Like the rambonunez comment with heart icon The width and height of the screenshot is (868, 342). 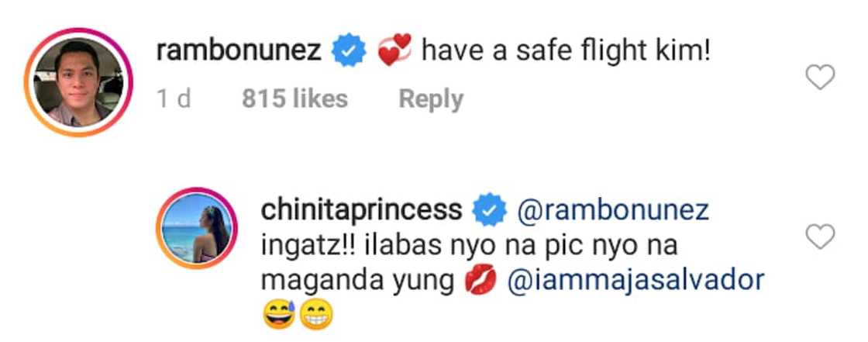coord(820,77)
